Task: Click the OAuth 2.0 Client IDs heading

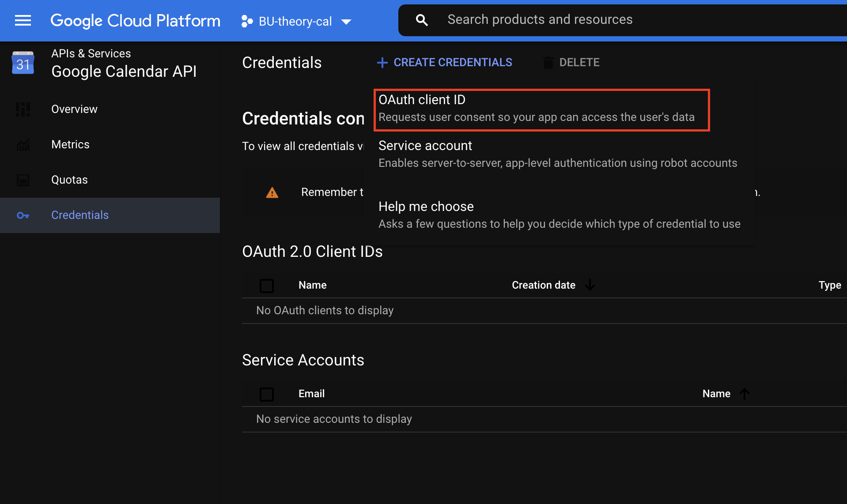Action: coord(312,252)
